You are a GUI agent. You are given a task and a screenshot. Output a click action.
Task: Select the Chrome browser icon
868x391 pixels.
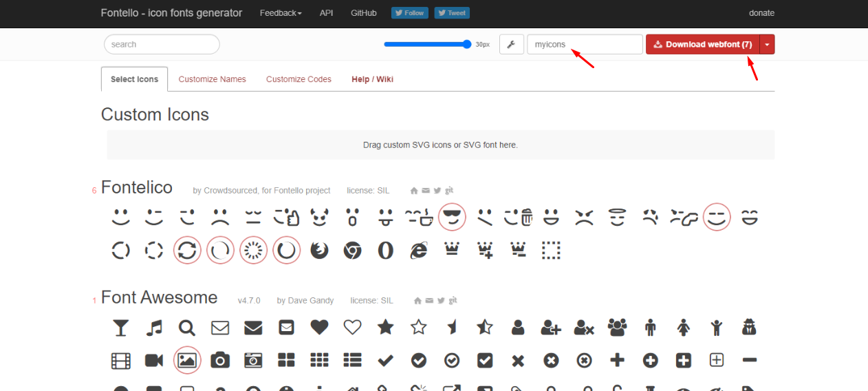353,251
